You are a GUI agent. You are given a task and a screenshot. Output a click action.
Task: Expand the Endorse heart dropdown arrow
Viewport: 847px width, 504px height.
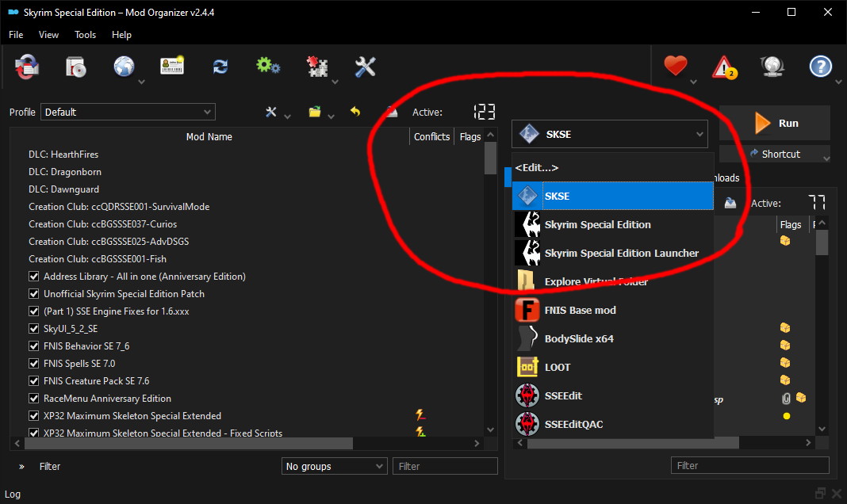click(x=694, y=82)
